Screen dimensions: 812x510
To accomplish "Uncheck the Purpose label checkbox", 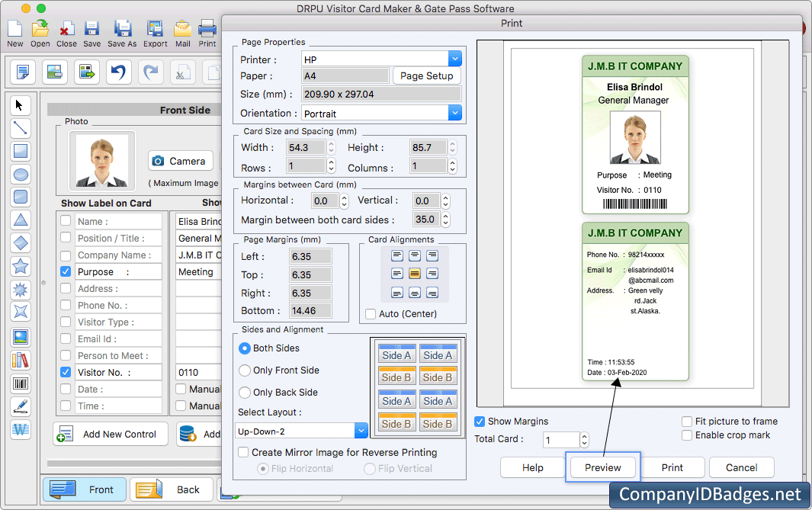I will coord(66,271).
